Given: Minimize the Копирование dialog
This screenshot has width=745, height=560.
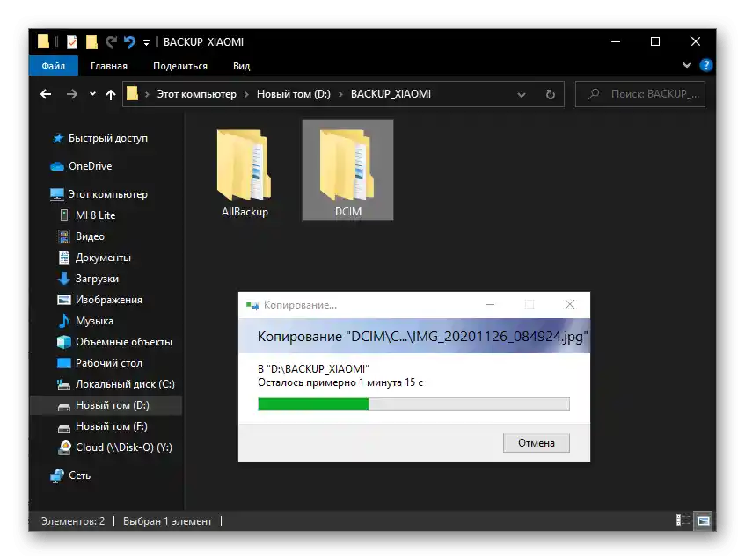Looking at the screenshot, I should 490,304.
